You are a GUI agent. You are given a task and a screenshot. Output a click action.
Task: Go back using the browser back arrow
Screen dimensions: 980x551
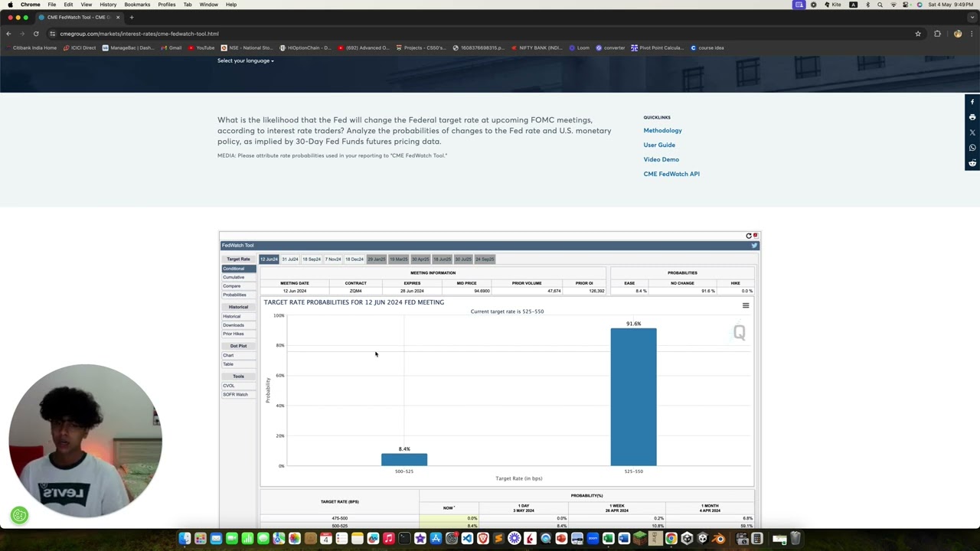coord(8,34)
